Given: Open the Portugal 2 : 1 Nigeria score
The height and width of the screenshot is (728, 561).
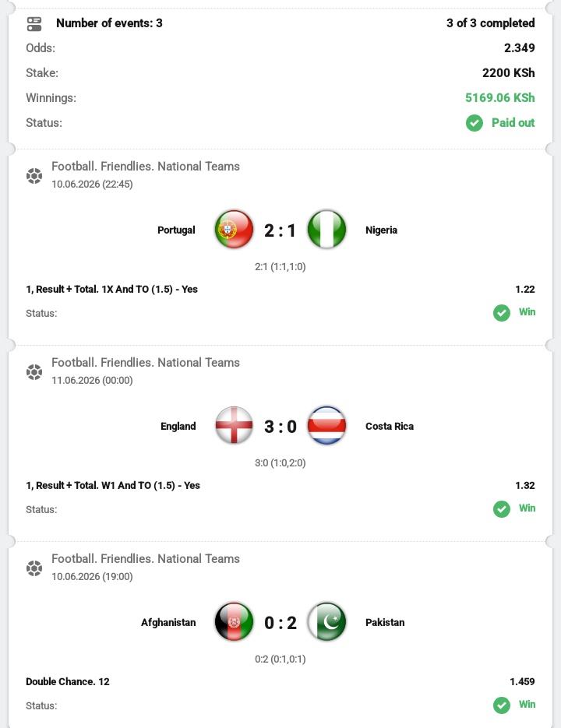Looking at the screenshot, I should click(x=280, y=230).
